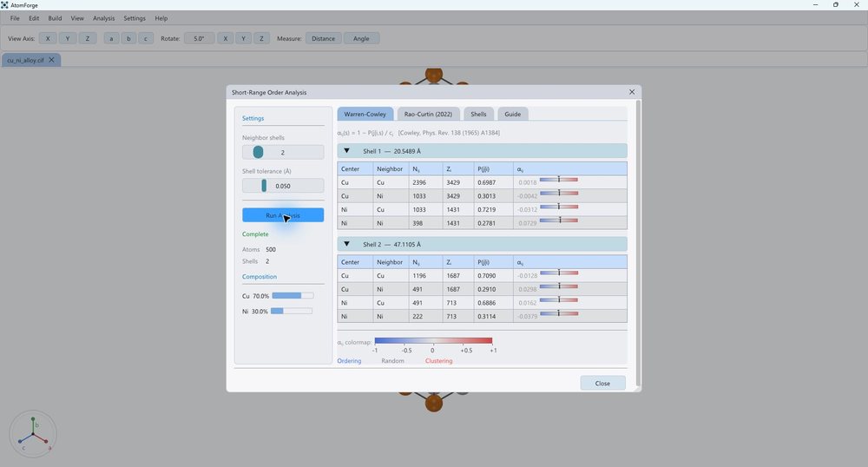Open the View menu
Image resolution: width=868 pixels, height=467 pixels.
[77, 18]
